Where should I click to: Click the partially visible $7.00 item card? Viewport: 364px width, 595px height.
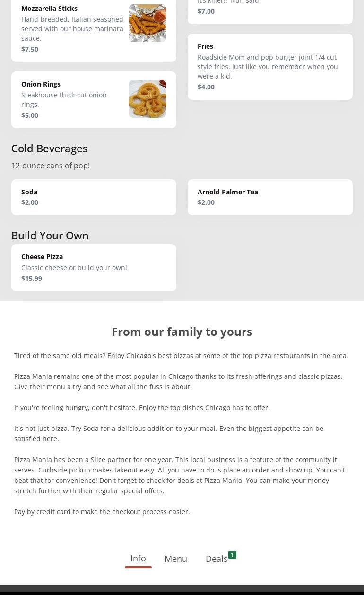click(x=270, y=11)
